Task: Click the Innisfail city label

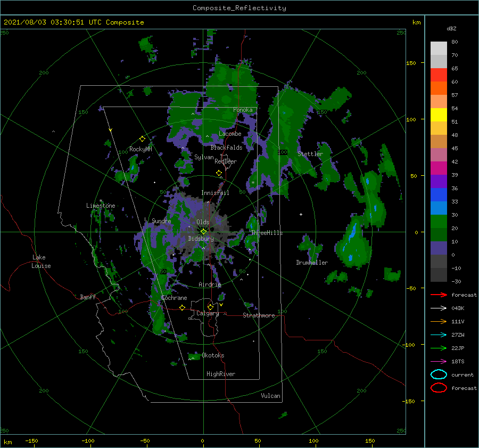Action: (x=215, y=193)
